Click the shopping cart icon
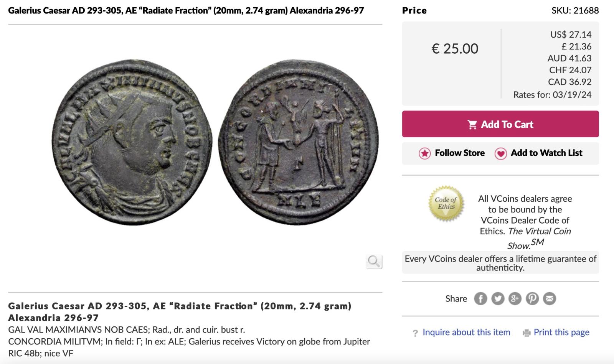 (x=472, y=124)
